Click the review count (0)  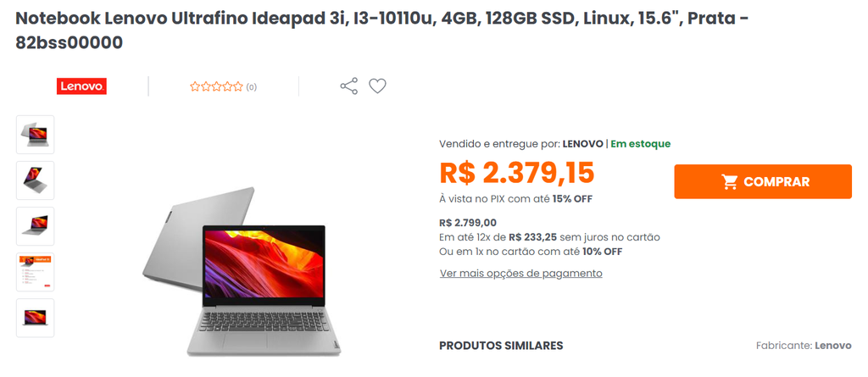coord(251,87)
